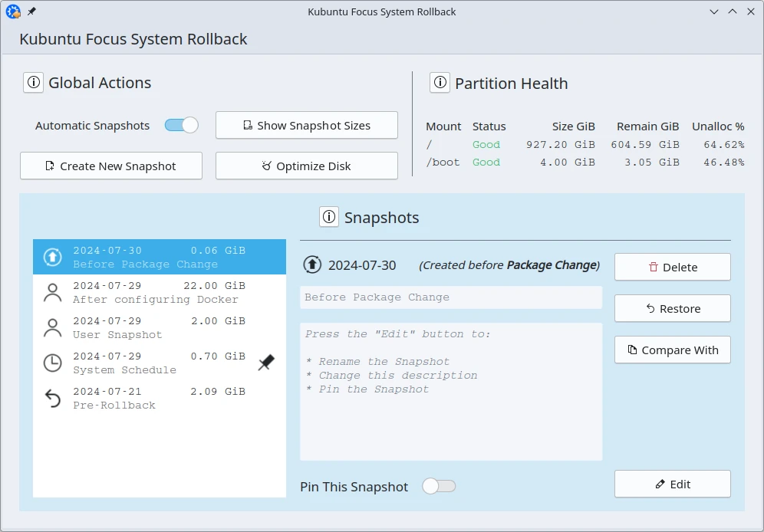The height and width of the screenshot is (532, 764).
Task: Select After configuring Docker snapshot row
Action: (160, 293)
